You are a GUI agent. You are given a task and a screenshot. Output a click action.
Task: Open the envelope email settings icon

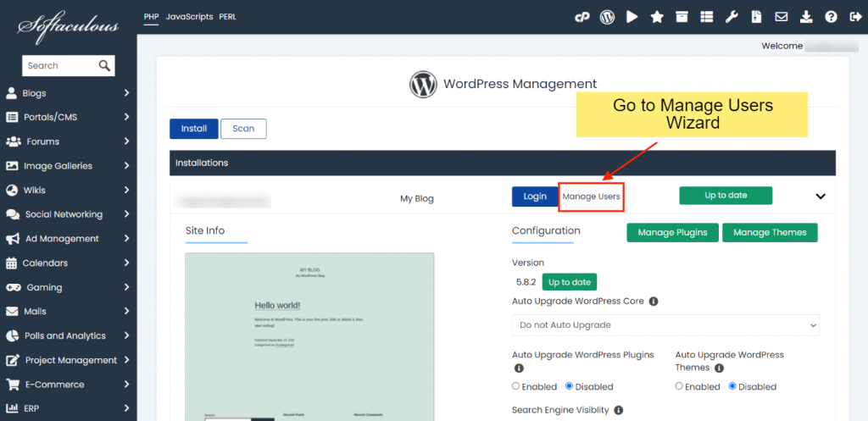pos(781,17)
